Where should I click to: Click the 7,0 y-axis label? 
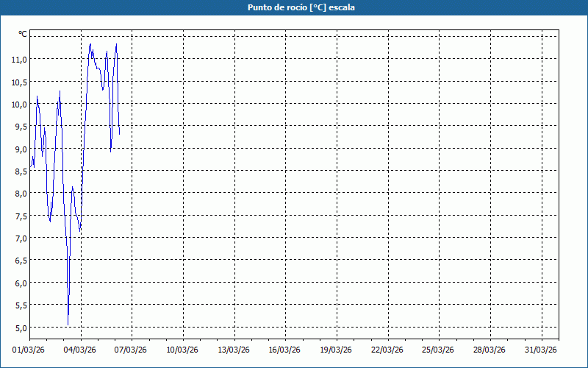click(21, 238)
